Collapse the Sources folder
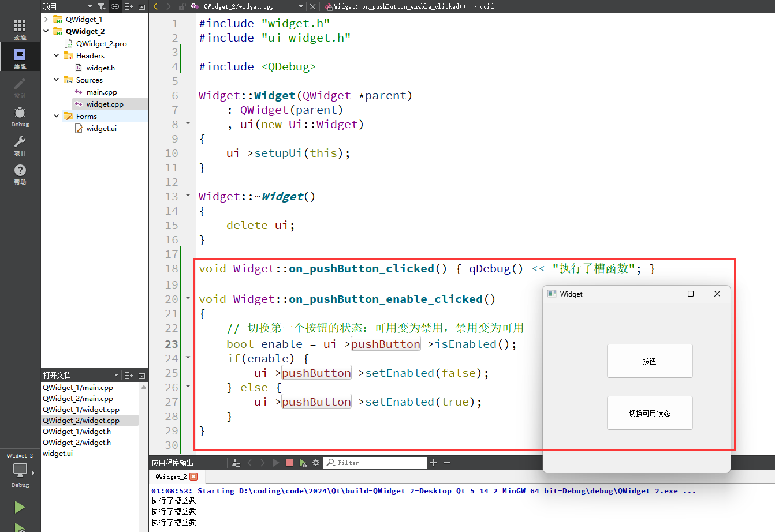The width and height of the screenshot is (775, 532). pos(57,80)
